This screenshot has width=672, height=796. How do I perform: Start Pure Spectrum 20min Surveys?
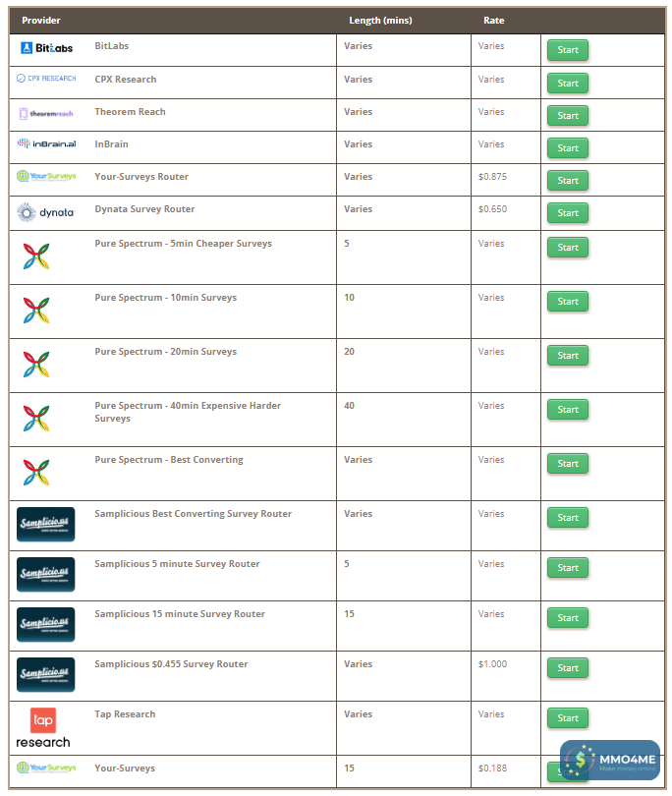point(568,356)
